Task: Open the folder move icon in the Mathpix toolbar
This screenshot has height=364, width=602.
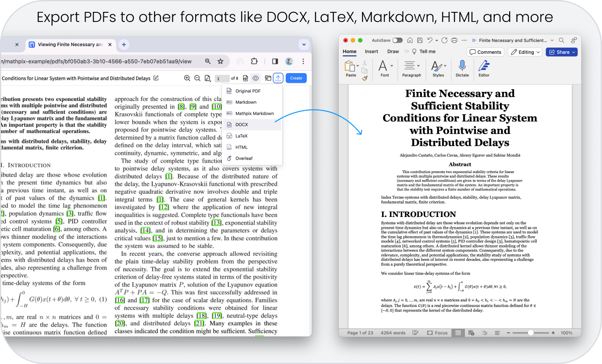Action: click(268, 78)
